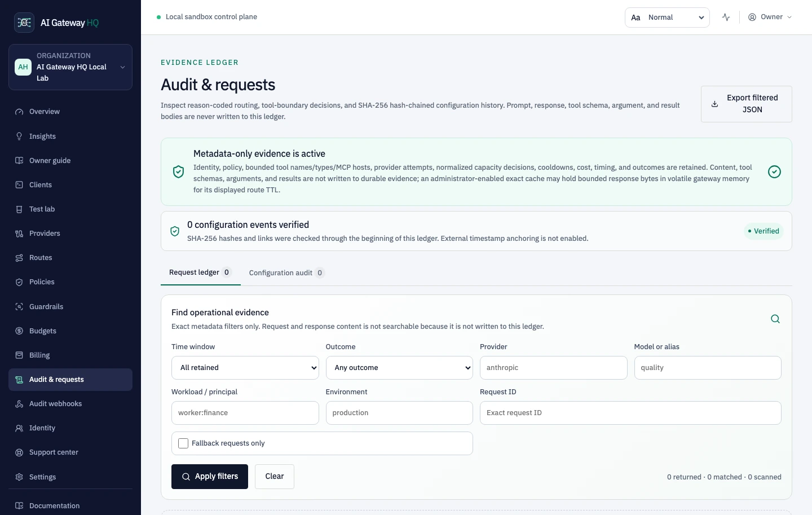Focus the Exact request ID field
The height and width of the screenshot is (515, 812).
point(630,413)
